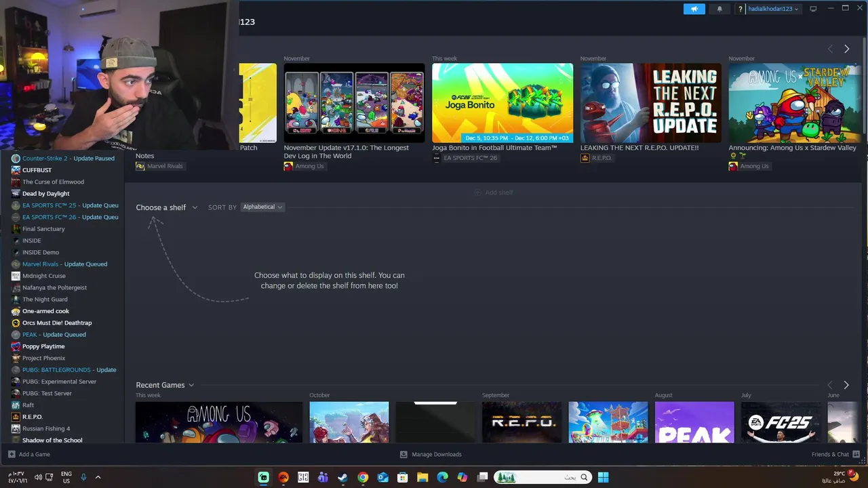The height and width of the screenshot is (488, 868).
Task: Show hidden system tray icons chevron
Action: 98,477
